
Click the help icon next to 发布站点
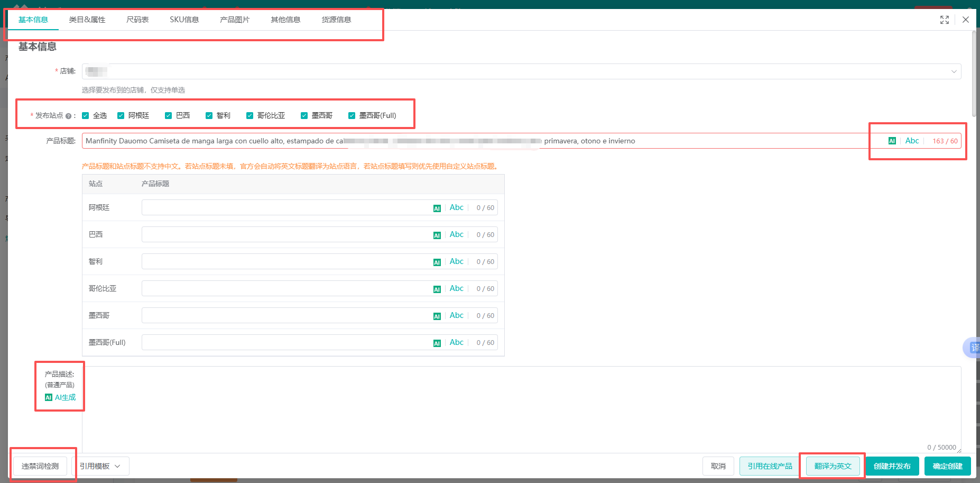click(68, 116)
